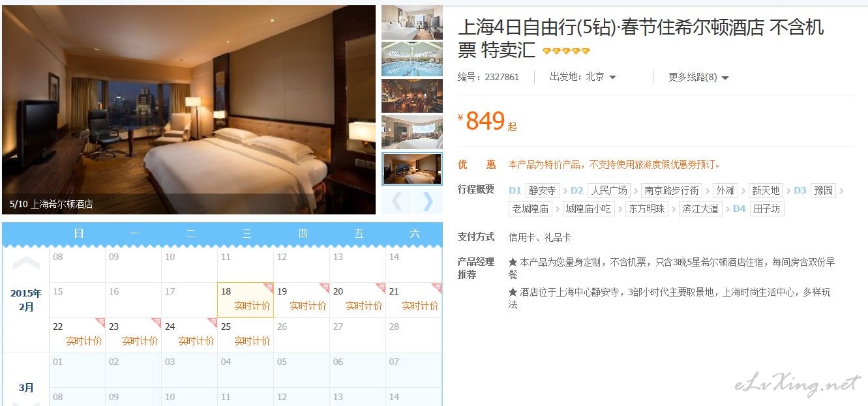Click the 静安寺 itinerary tag
Screen dimensions: 868x406
click(543, 190)
